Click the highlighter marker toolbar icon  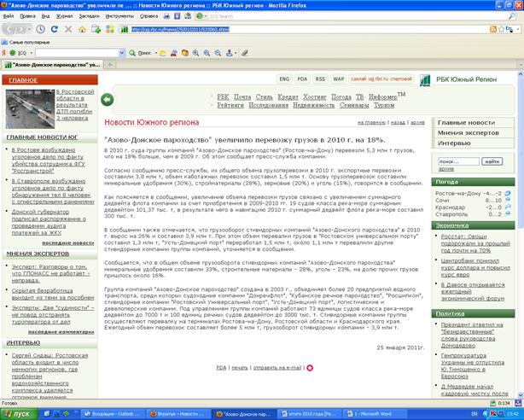[245, 53]
